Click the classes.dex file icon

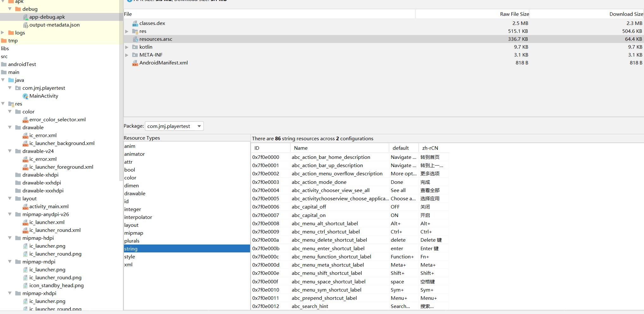(135, 23)
